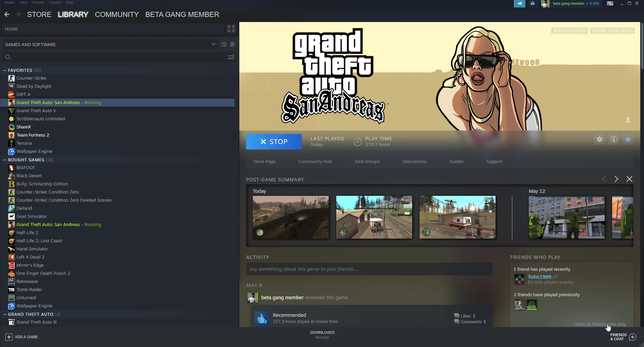
Task: Sort library by recent activity clock icon
Action: pyautogui.click(x=224, y=44)
